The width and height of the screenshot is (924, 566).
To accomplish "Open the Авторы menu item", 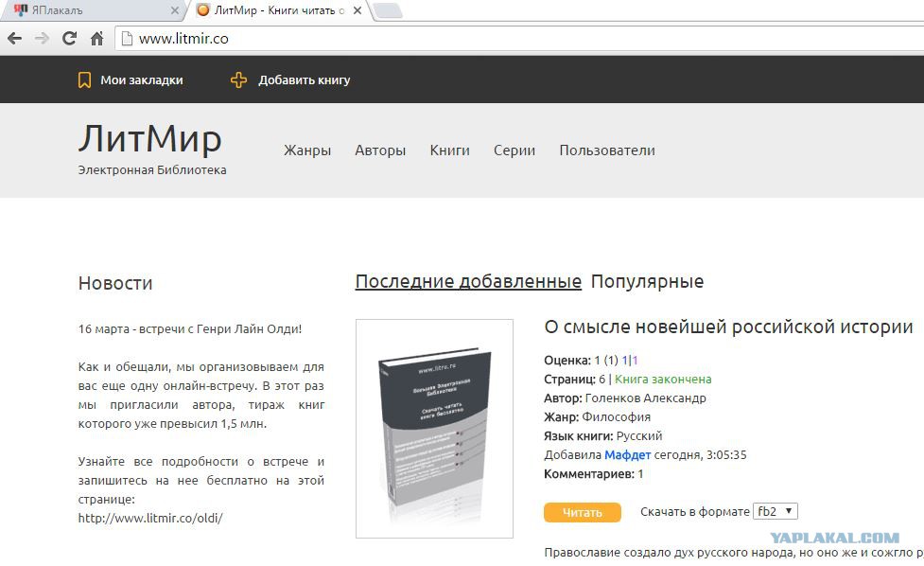I will pos(380,150).
